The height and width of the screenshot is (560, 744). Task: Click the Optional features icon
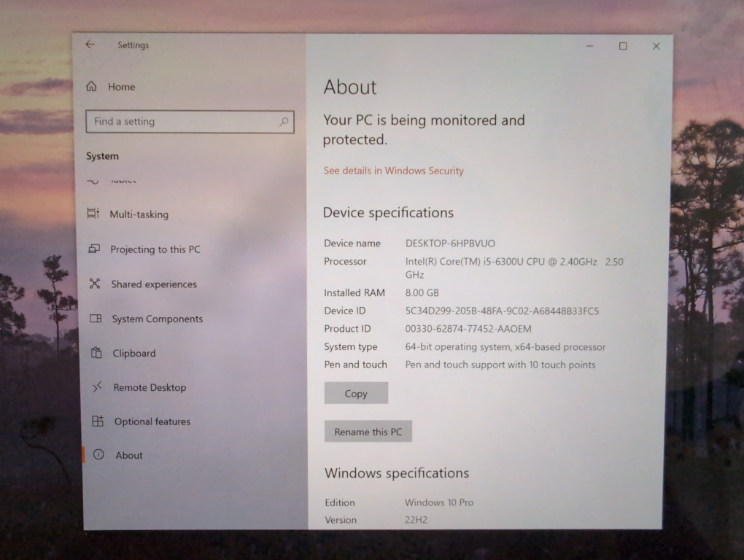(98, 421)
